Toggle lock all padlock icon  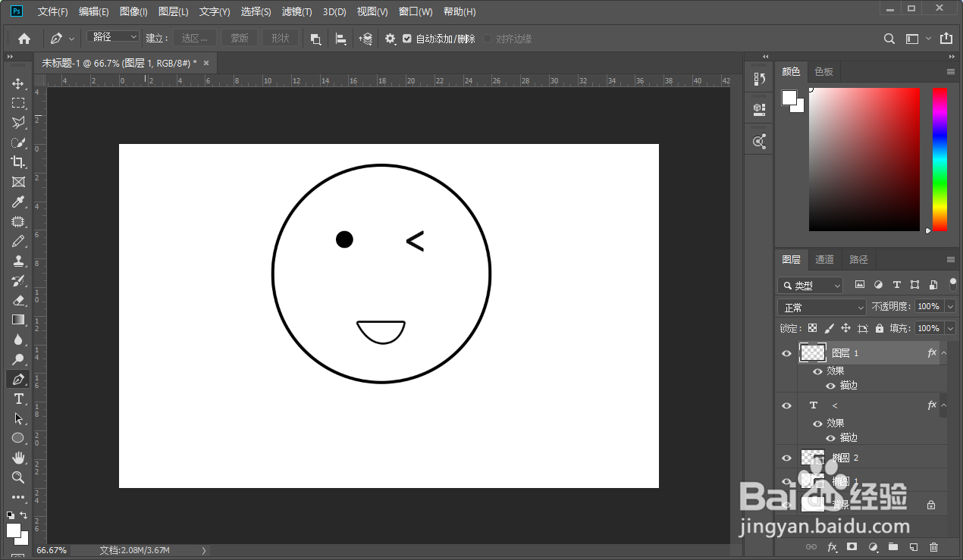[880, 328]
